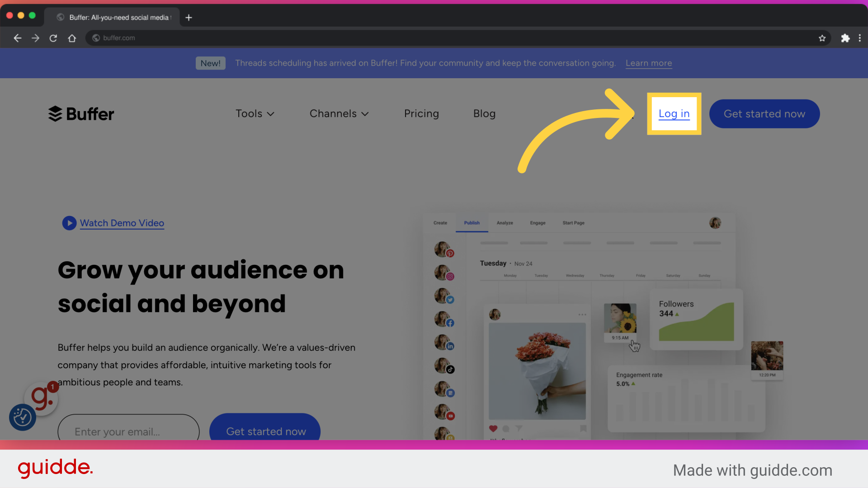Expand the Channels dropdown
The image size is (868, 488).
pos(339,113)
